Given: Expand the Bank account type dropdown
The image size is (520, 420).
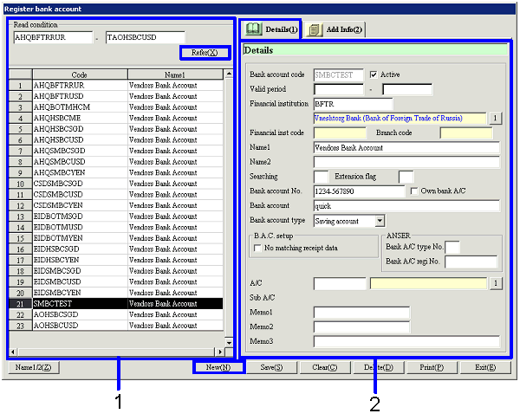Looking at the screenshot, I should point(380,221).
